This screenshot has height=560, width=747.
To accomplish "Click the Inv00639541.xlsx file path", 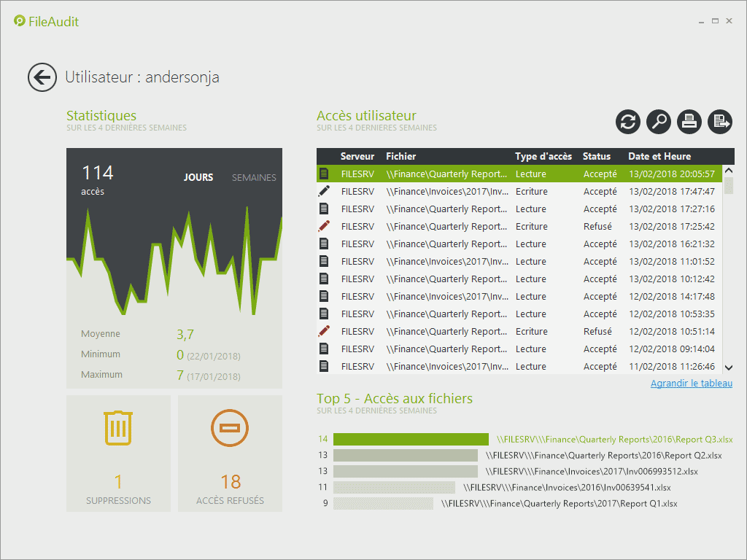I will click(x=567, y=488).
